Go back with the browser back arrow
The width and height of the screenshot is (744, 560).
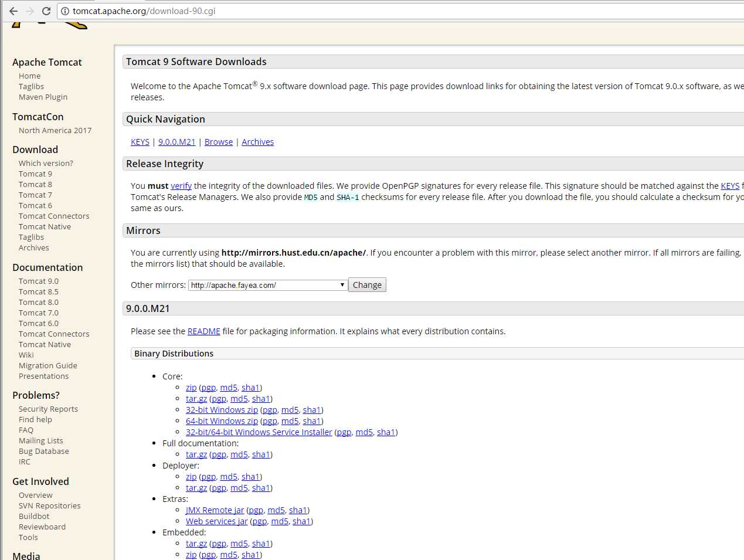click(x=13, y=11)
